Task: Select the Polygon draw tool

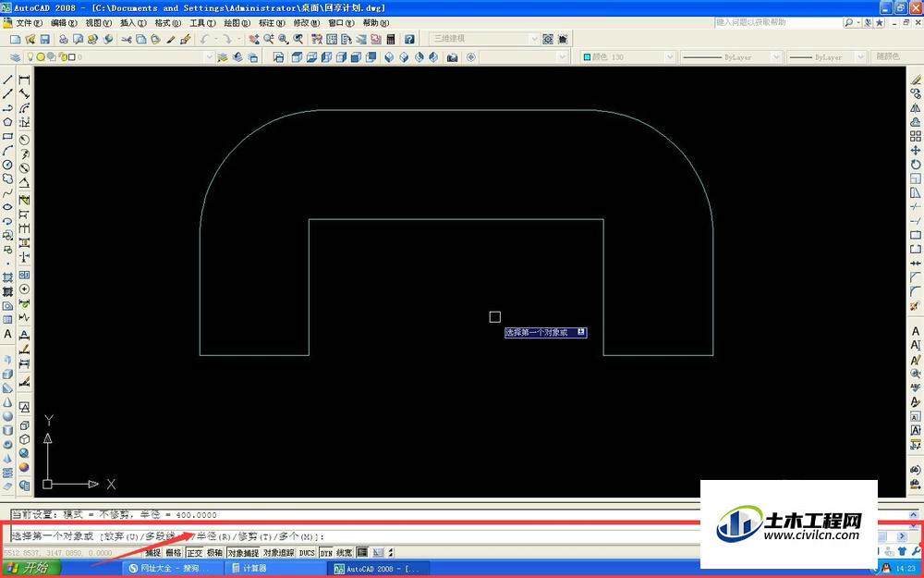Action: tap(7, 122)
